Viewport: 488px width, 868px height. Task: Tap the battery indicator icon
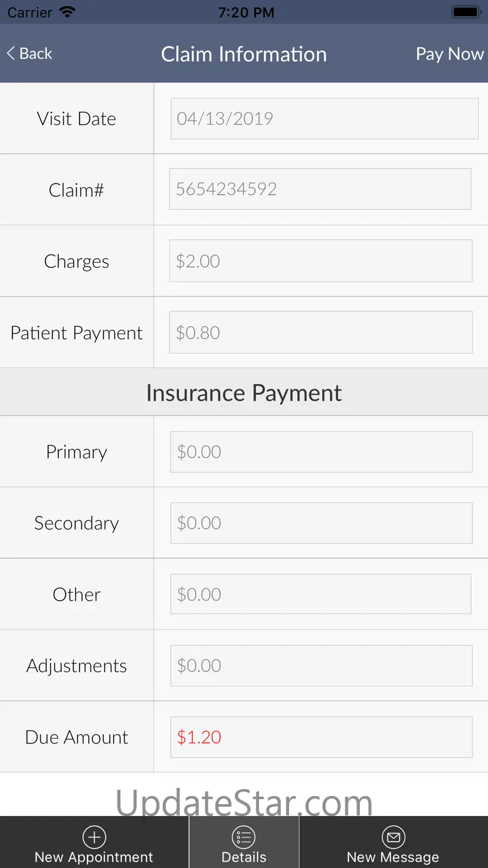coord(465,12)
